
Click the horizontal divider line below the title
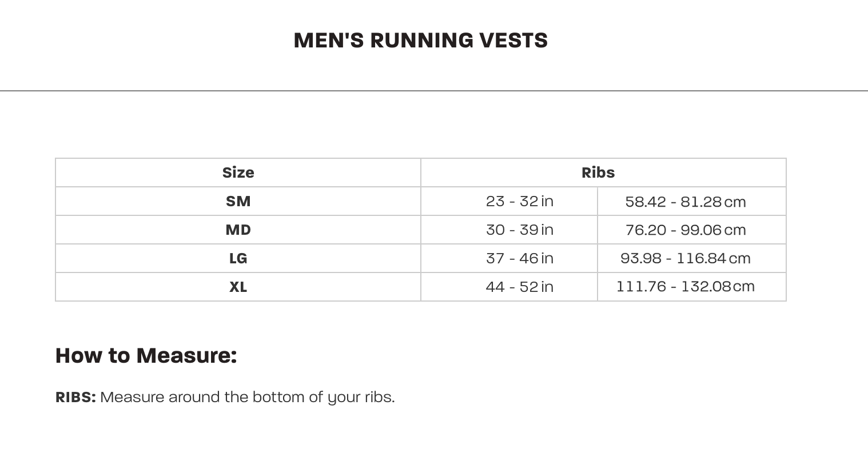coord(434,91)
